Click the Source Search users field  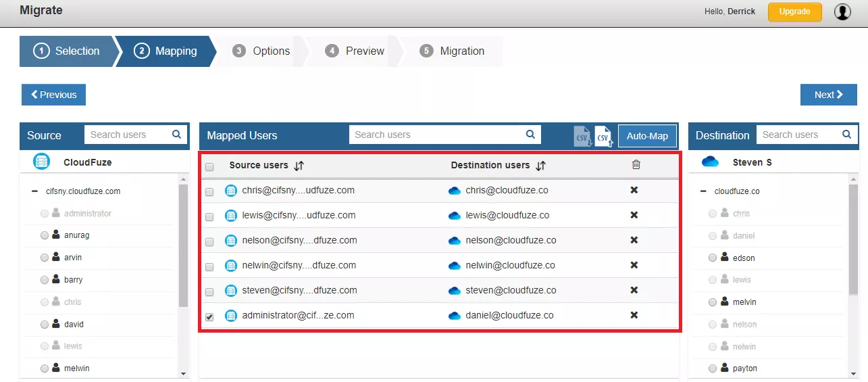click(136, 135)
